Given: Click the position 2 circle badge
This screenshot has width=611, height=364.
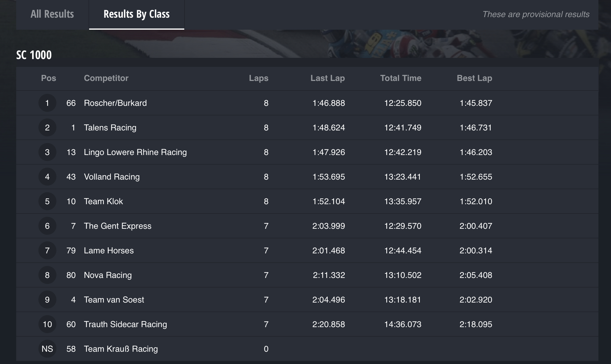Looking at the screenshot, I should (47, 128).
